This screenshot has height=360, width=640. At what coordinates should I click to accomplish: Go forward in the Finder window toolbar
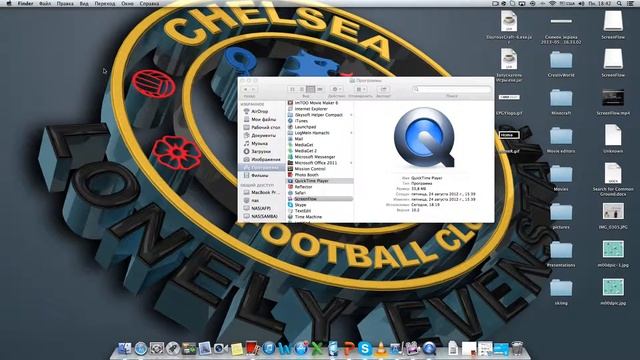pos(253,89)
